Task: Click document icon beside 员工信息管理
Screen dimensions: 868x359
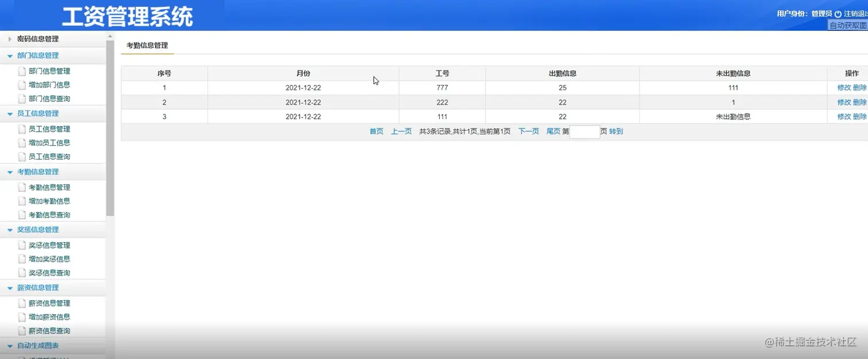Action: [21, 129]
